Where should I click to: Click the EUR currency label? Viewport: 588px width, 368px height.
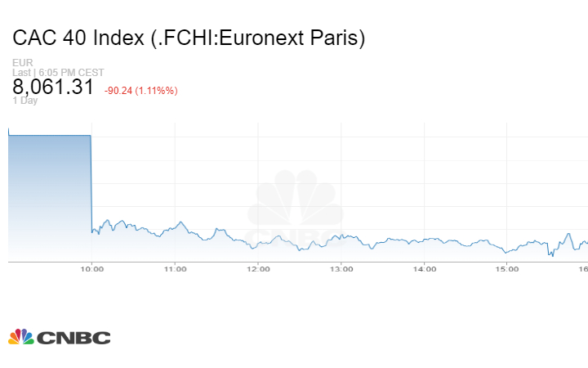[x=21, y=63]
